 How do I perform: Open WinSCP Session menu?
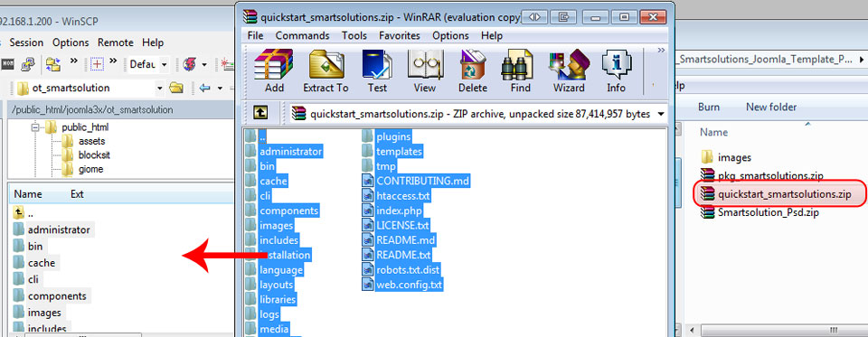(26, 42)
